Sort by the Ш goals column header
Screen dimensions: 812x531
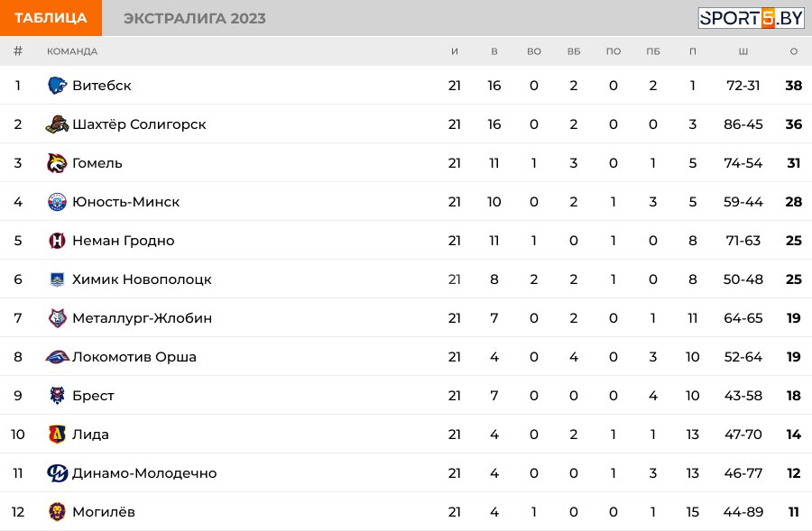743,51
